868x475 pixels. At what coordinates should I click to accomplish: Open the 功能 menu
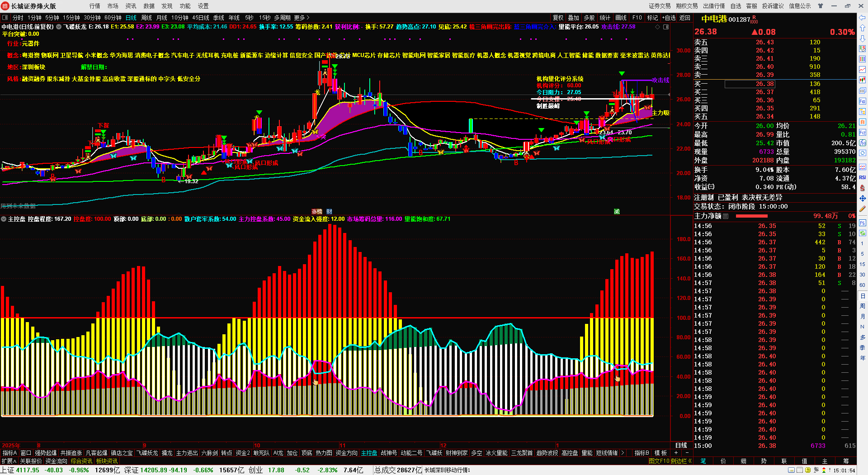pyautogui.click(x=185, y=6)
